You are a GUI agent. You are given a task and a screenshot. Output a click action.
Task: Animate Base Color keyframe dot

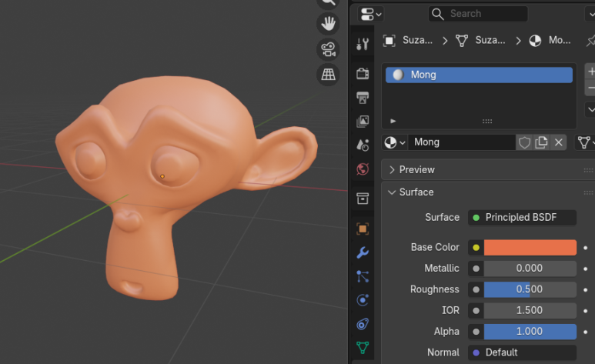tap(586, 248)
